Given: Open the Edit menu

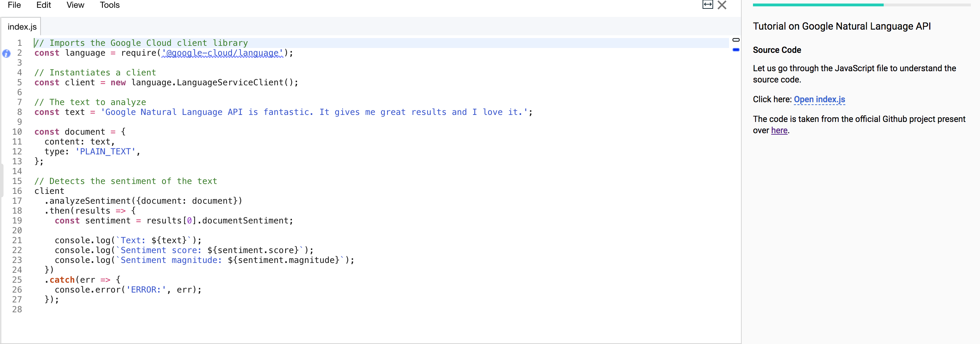Looking at the screenshot, I should tap(43, 5).
